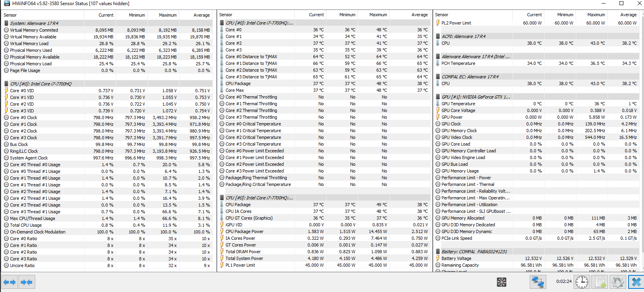
Task: Open the fan control icon
Action: [x=502, y=282]
